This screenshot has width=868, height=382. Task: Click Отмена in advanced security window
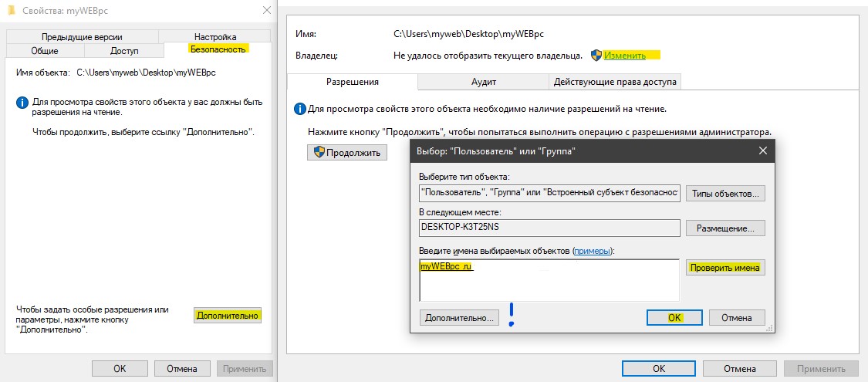pos(739,368)
